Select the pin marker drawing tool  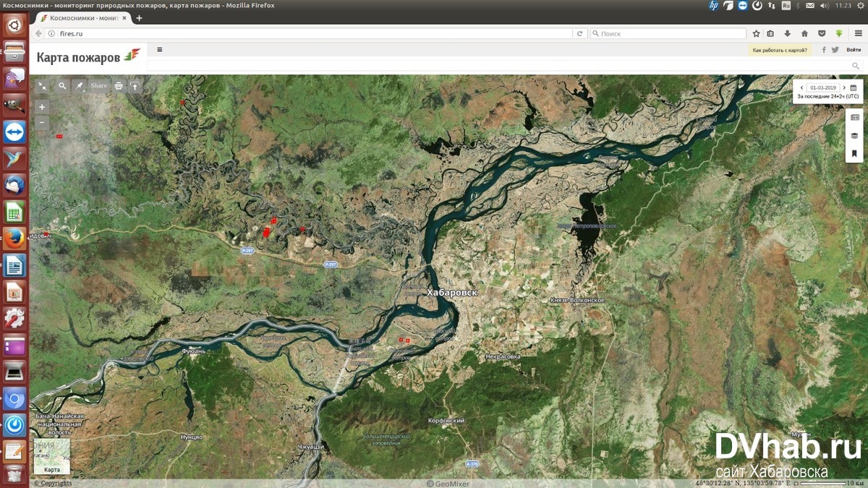click(x=80, y=85)
